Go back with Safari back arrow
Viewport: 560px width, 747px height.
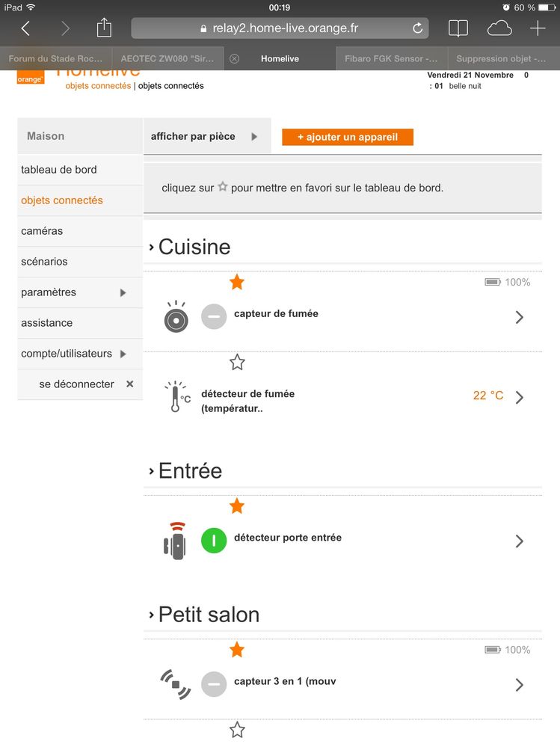(x=25, y=28)
